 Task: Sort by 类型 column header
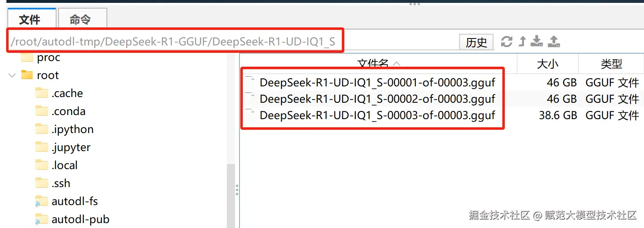[611, 64]
